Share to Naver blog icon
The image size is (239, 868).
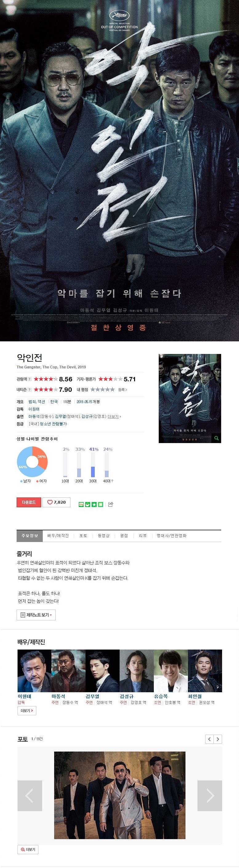(x=81, y=505)
